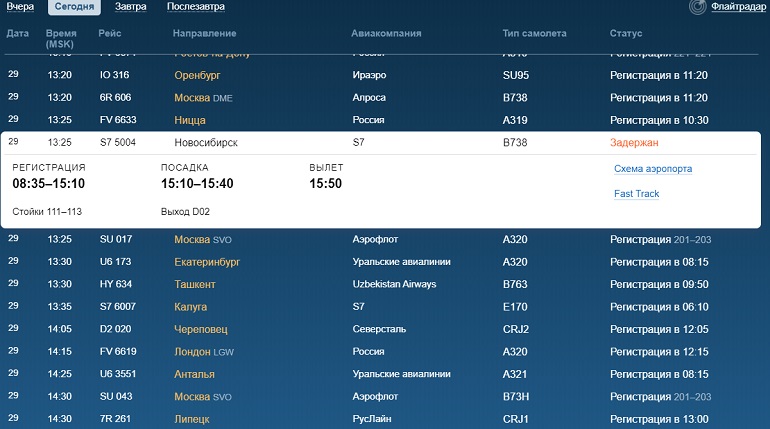Click the Ташкент destination

pos(194,284)
